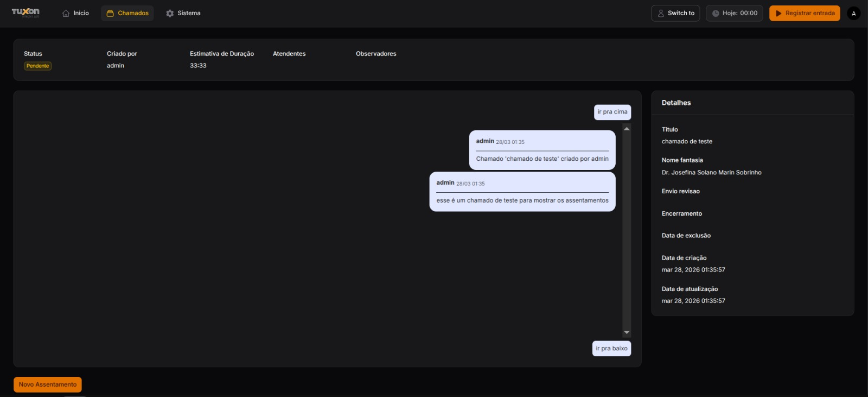This screenshot has width=868, height=397.
Task: Click the ir pra cima button
Action: tap(612, 112)
